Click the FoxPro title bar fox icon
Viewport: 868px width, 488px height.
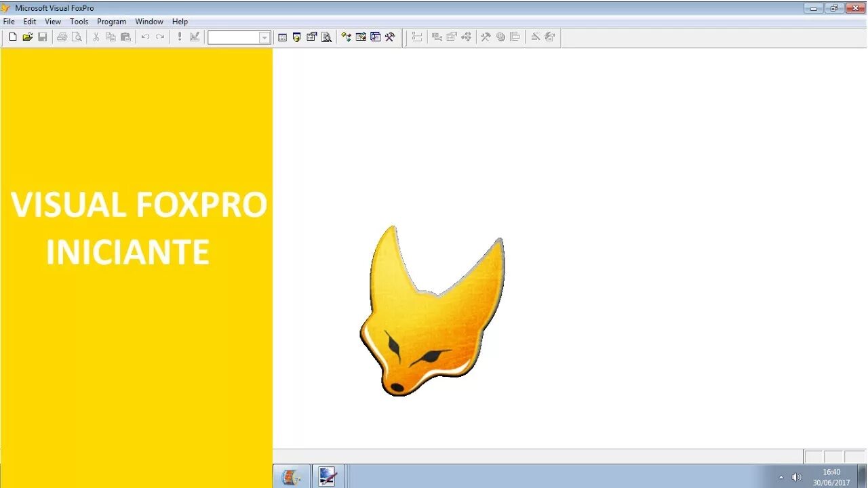[6, 8]
